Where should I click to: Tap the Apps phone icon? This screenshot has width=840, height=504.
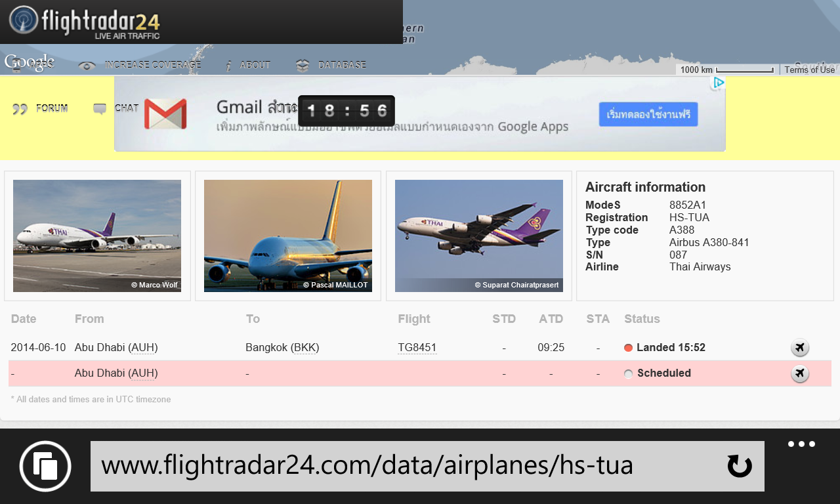[x=17, y=66]
